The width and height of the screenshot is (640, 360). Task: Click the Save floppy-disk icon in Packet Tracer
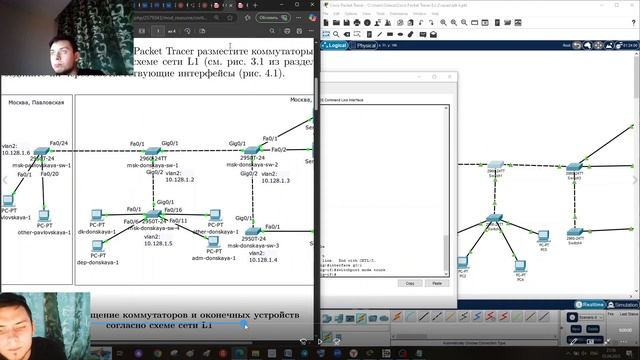[x=347, y=23]
